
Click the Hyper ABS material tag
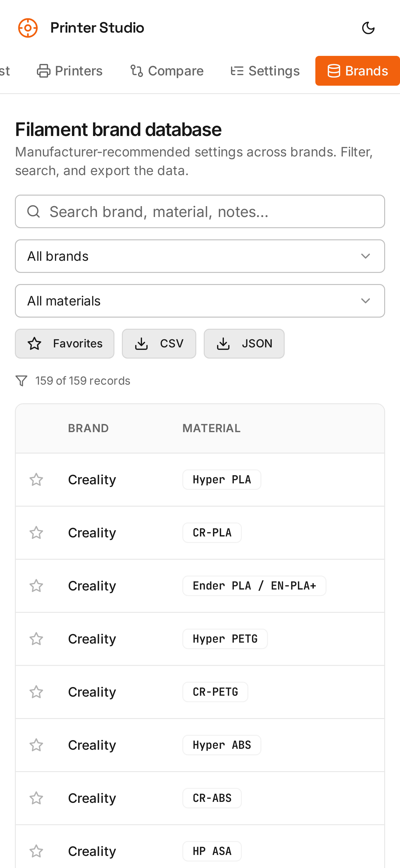coord(222,745)
